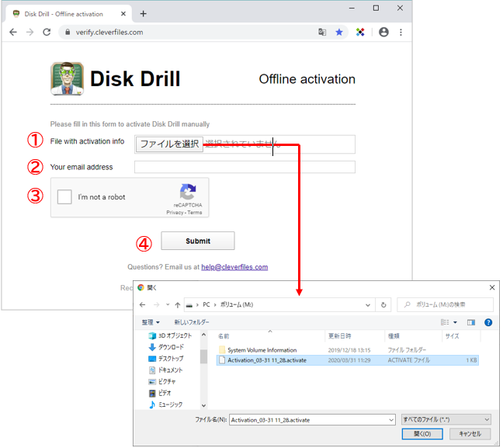Go back in the file dialog
The width and height of the screenshot is (503, 448).
click(143, 305)
